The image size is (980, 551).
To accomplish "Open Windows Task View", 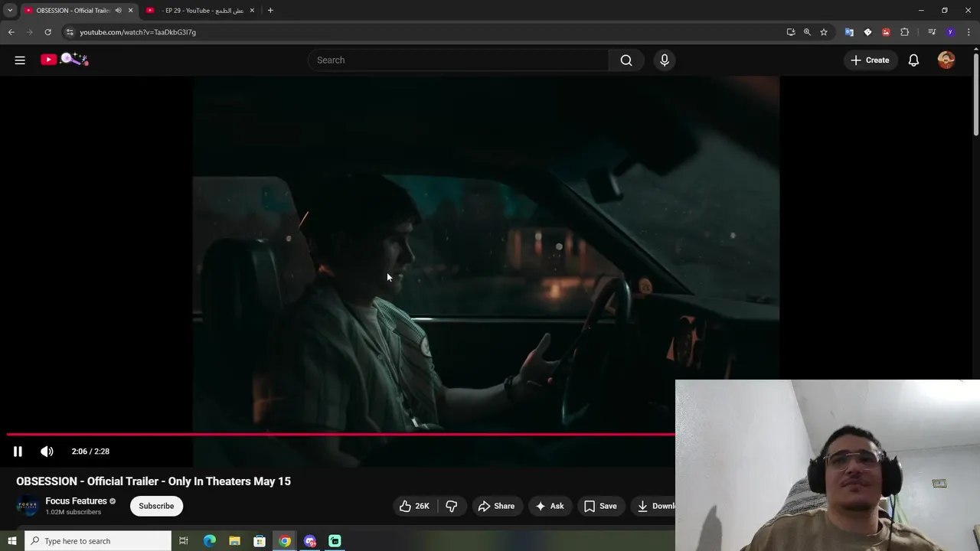I will point(184,541).
